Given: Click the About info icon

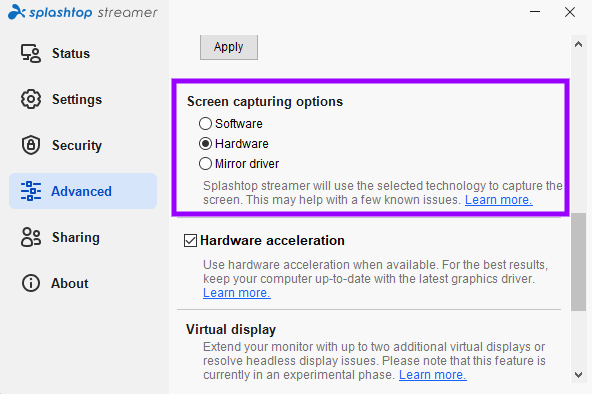Looking at the screenshot, I should pyautogui.click(x=31, y=283).
